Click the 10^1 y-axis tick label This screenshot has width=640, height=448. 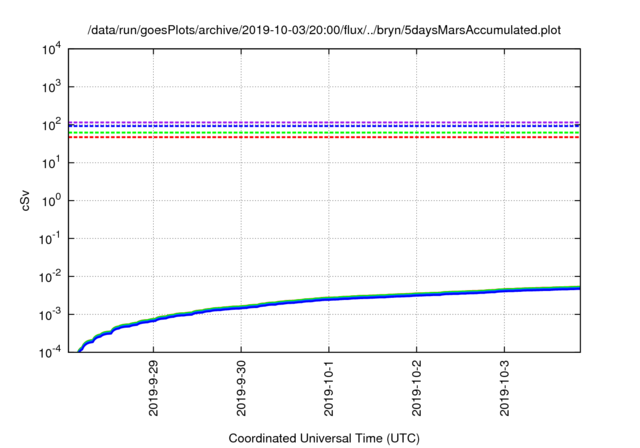coord(52,162)
